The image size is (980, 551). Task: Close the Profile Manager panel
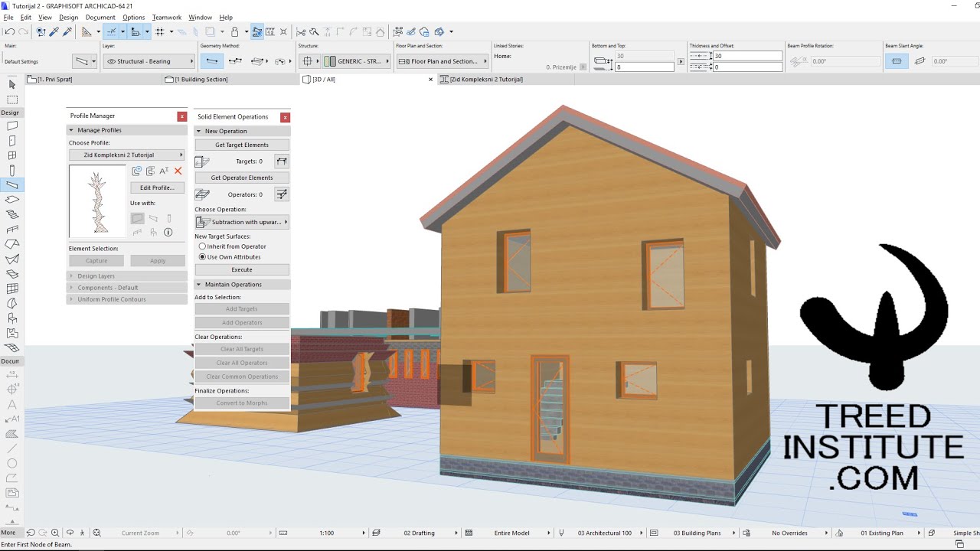click(181, 116)
